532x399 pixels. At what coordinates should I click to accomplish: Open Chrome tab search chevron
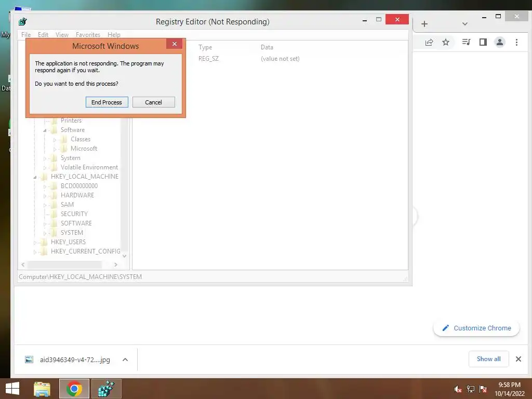[465, 24]
